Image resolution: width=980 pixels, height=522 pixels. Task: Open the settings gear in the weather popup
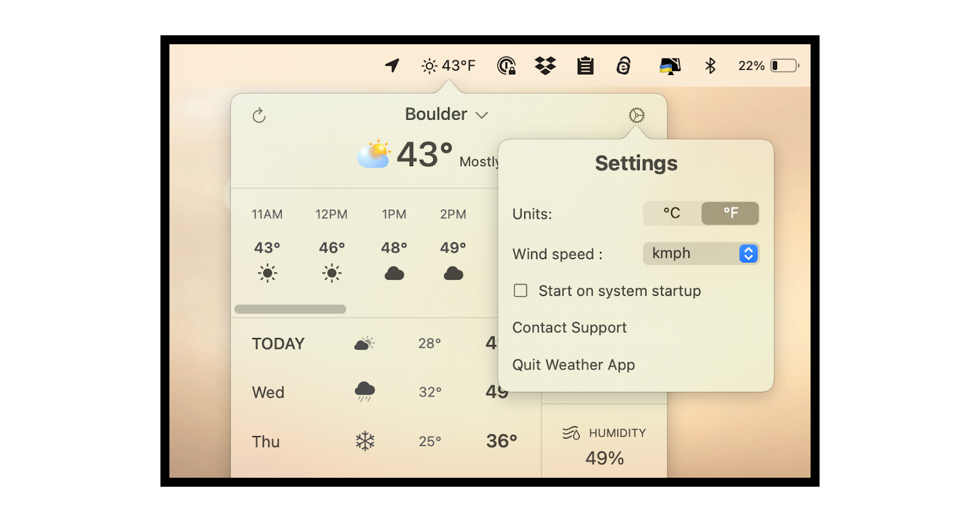(636, 115)
